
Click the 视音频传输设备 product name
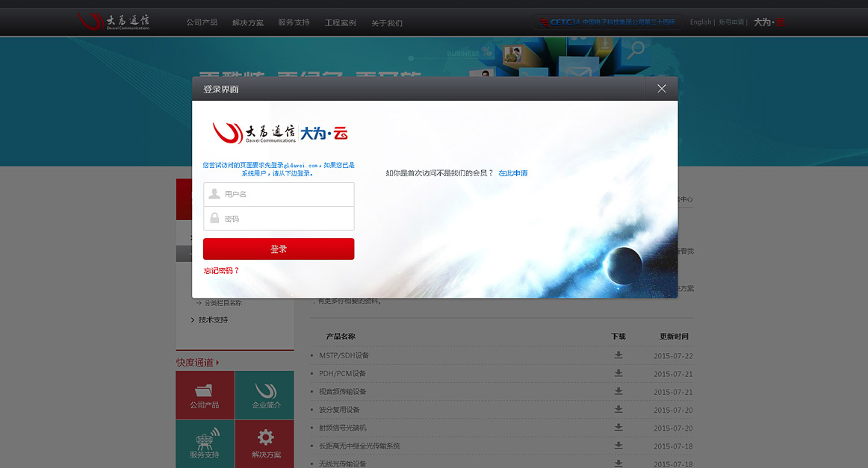343,392
